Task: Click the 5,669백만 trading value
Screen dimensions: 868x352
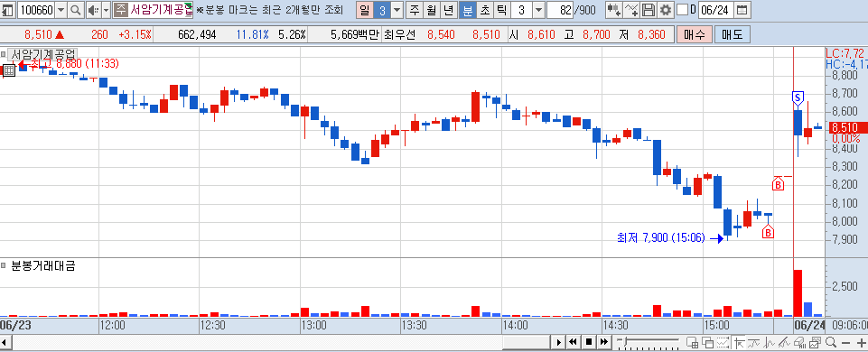Action: point(354,35)
